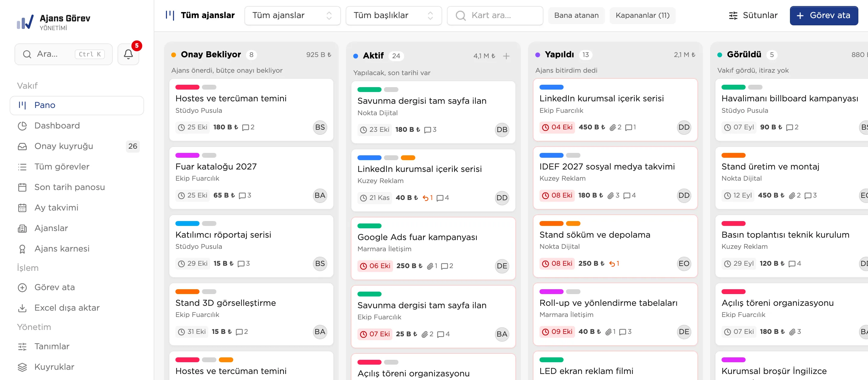Click the Yapıldı column title

point(559,55)
